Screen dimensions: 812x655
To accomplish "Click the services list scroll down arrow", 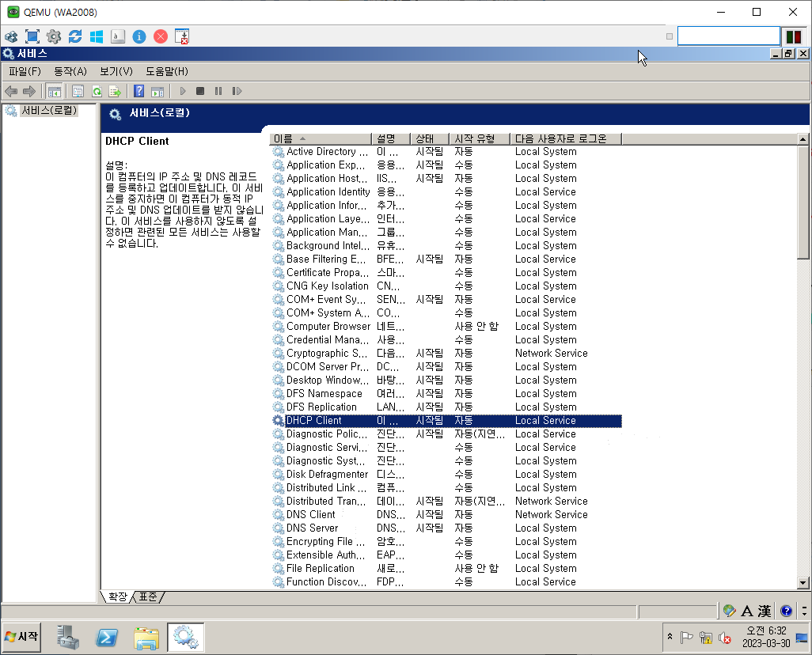I will (803, 582).
